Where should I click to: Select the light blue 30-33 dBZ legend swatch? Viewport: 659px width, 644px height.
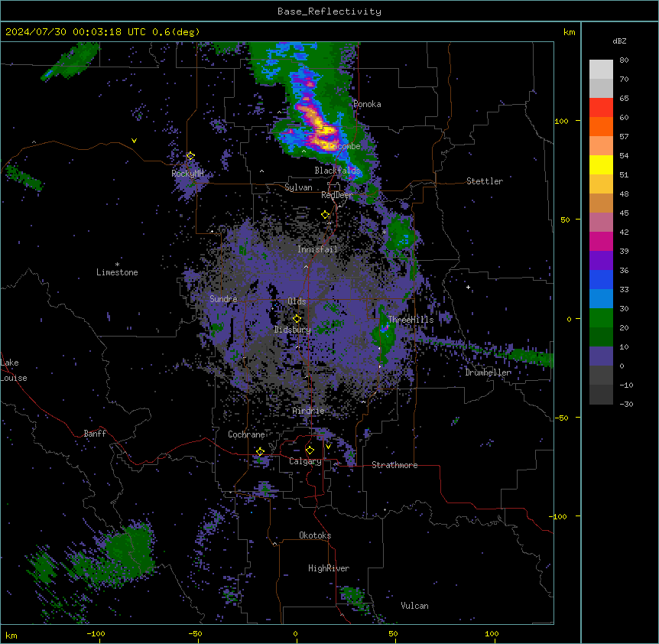[x=601, y=298]
